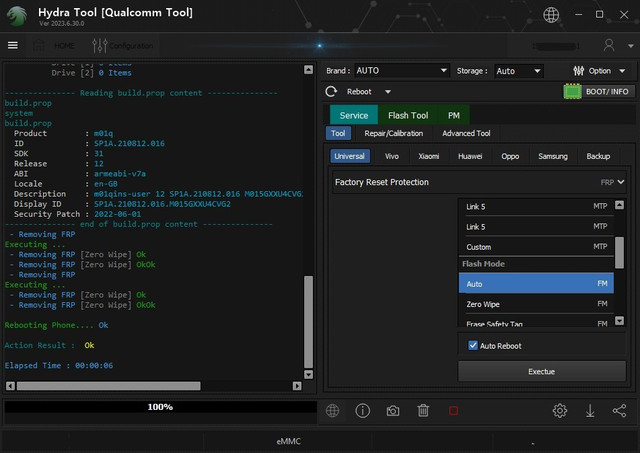Select the Custom MTP list item

[x=536, y=247]
